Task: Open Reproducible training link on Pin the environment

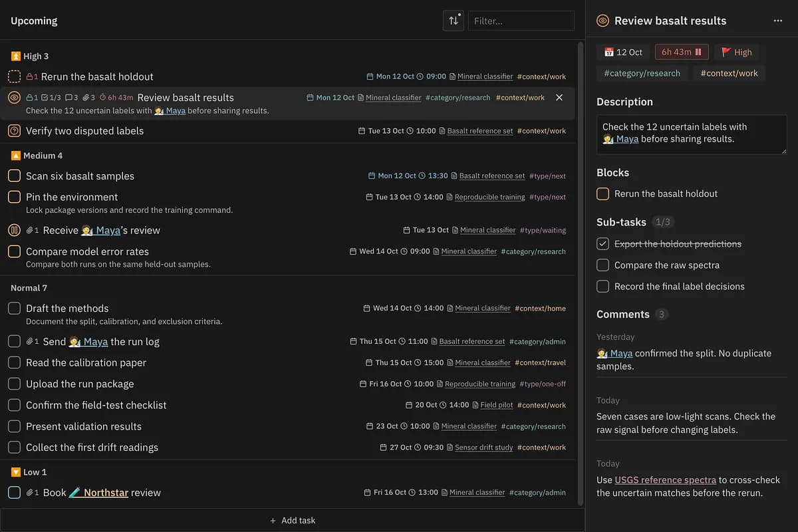Action: (x=489, y=198)
